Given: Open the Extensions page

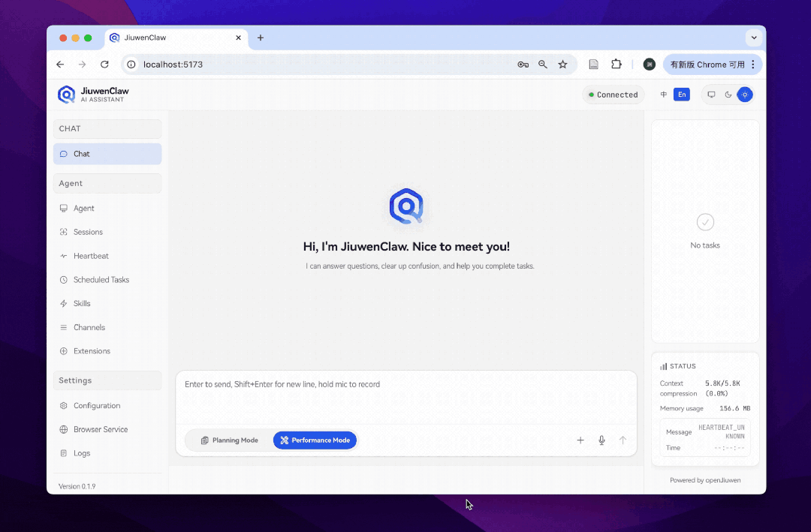Looking at the screenshot, I should click(x=107, y=350).
